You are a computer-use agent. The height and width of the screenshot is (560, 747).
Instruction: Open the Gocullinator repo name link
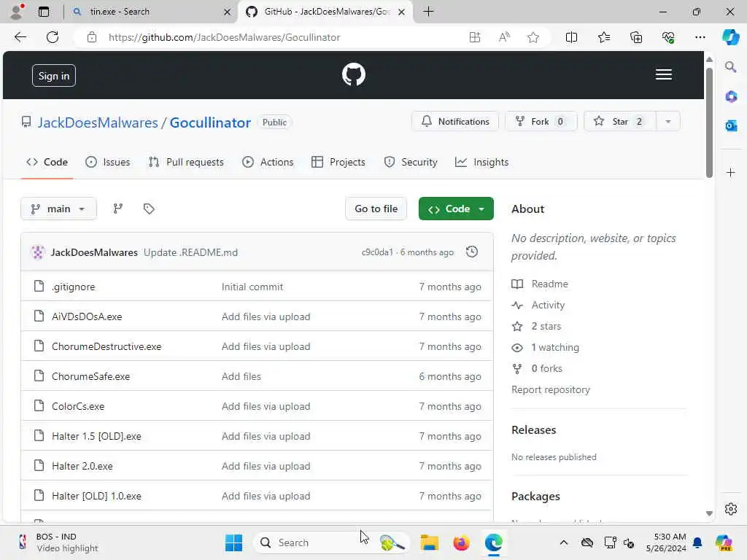pos(210,122)
